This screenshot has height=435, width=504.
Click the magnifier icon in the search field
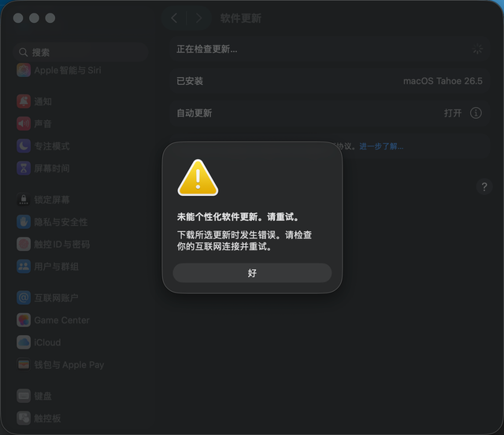tap(23, 52)
